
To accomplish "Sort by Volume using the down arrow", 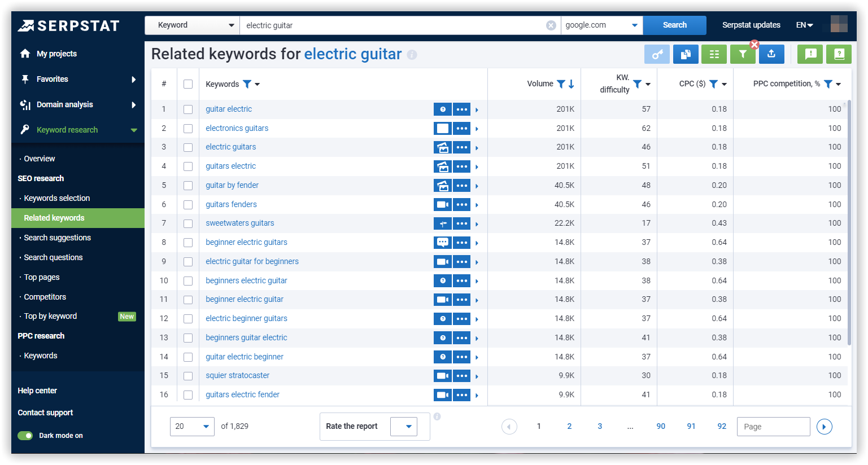I will click(x=572, y=84).
